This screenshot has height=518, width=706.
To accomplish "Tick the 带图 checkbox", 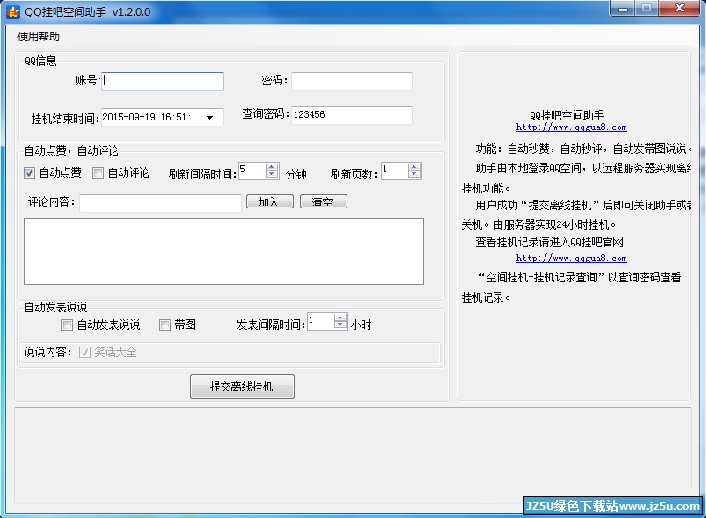I will [x=165, y=325].
